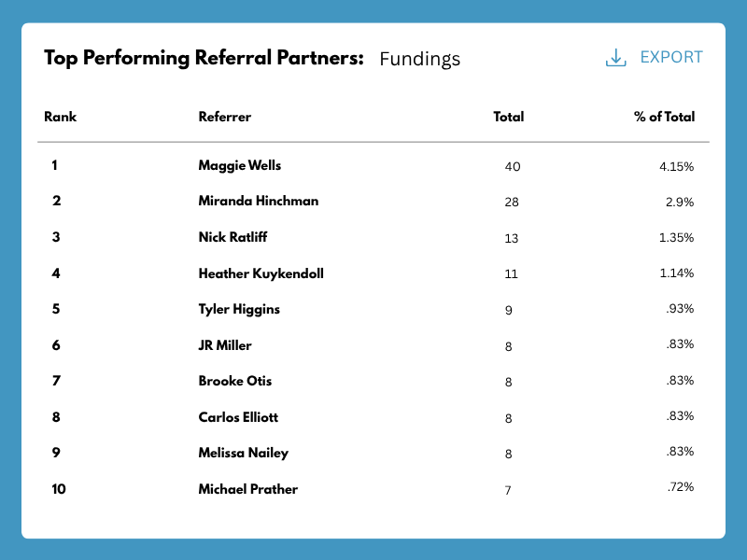Open referrer Maggie Wells

(x=240, y=165)
